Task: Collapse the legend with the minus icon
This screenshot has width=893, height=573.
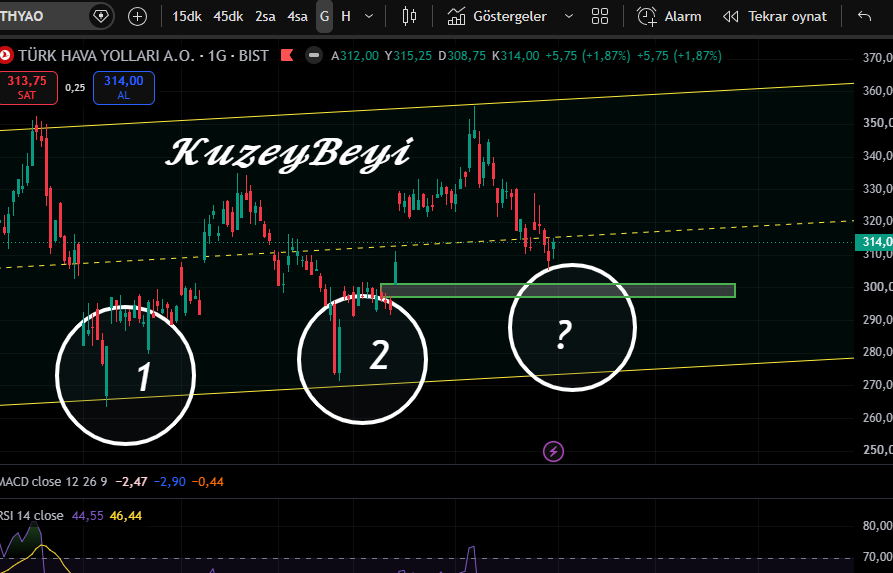Action: (313, 56)
